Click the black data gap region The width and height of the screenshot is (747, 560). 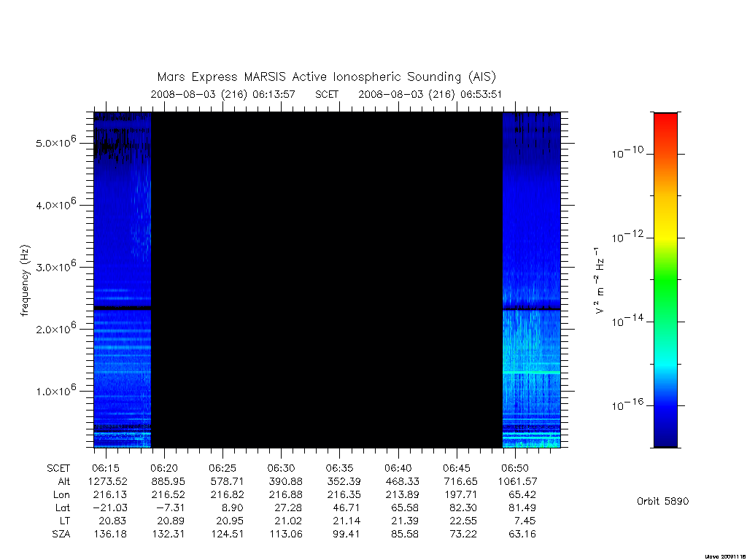tap(327, 280)
